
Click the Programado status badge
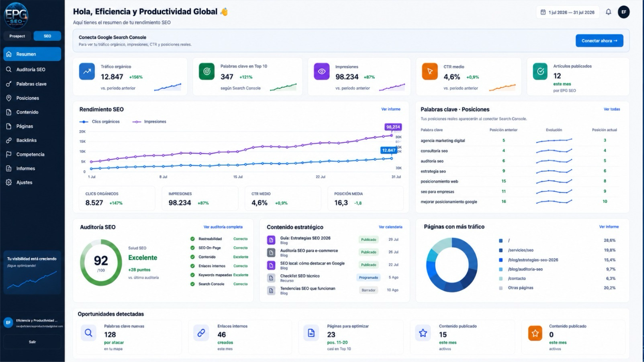(x=368, y=278)
